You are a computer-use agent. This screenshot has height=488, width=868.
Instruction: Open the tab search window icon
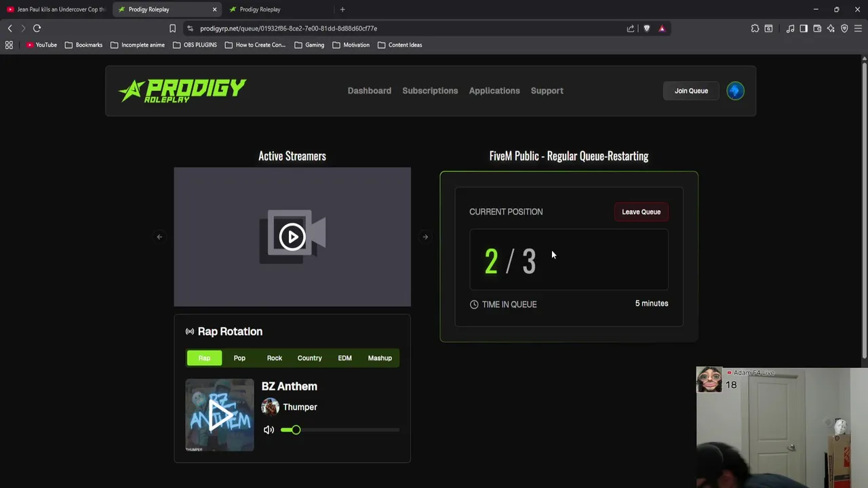tap(768, 28)
